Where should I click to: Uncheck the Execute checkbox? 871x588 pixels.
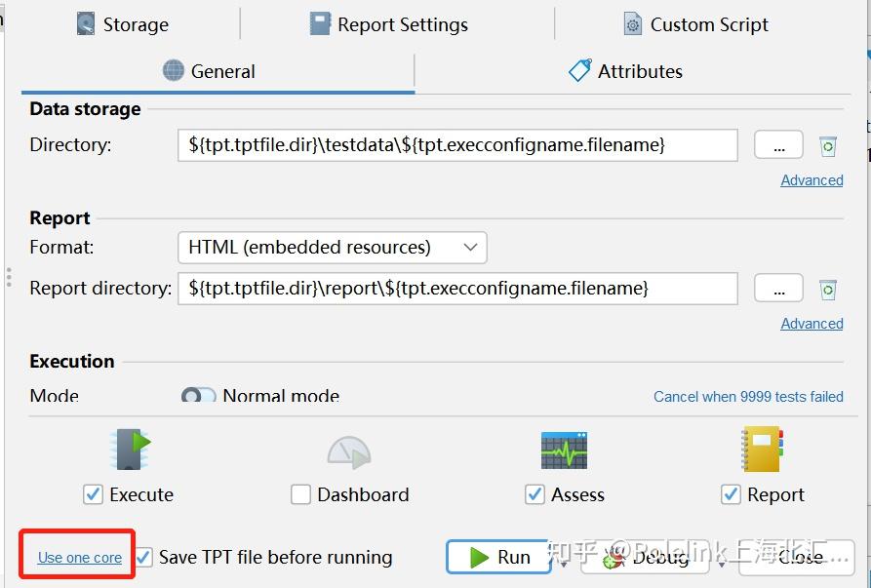(93, 494)
